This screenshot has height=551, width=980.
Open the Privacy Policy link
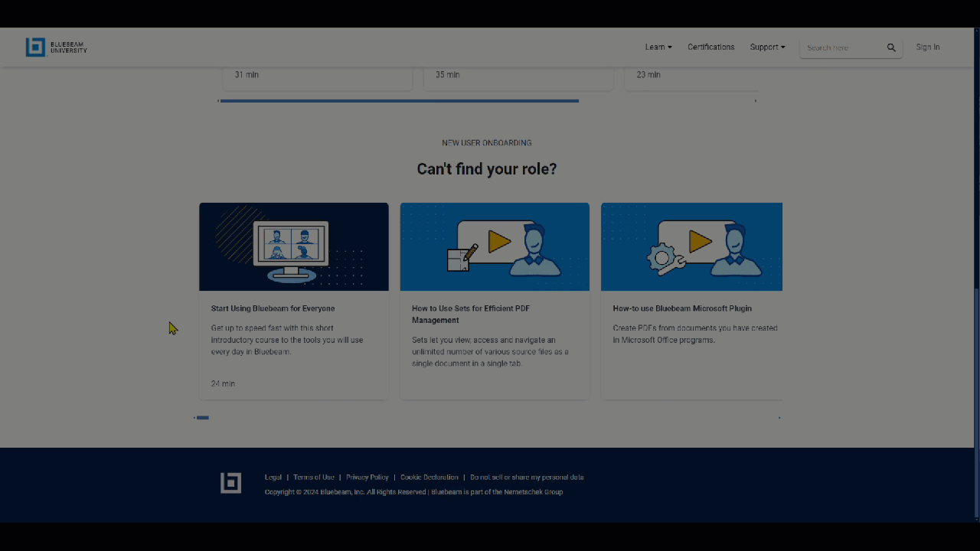367,478
